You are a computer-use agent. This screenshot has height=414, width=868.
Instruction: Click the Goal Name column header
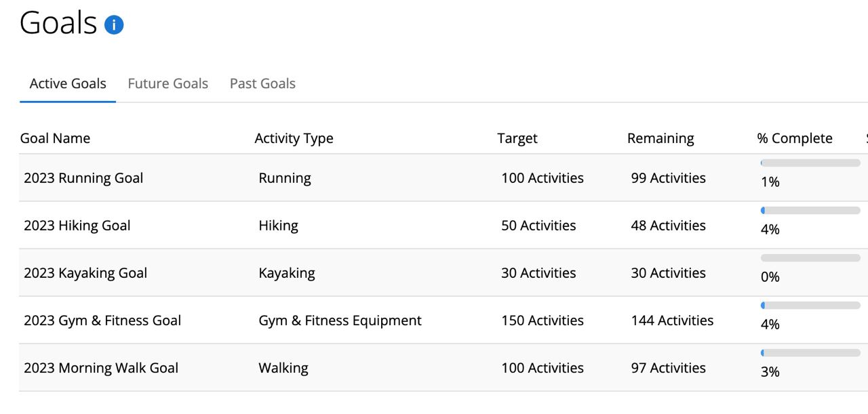[55, 138]
